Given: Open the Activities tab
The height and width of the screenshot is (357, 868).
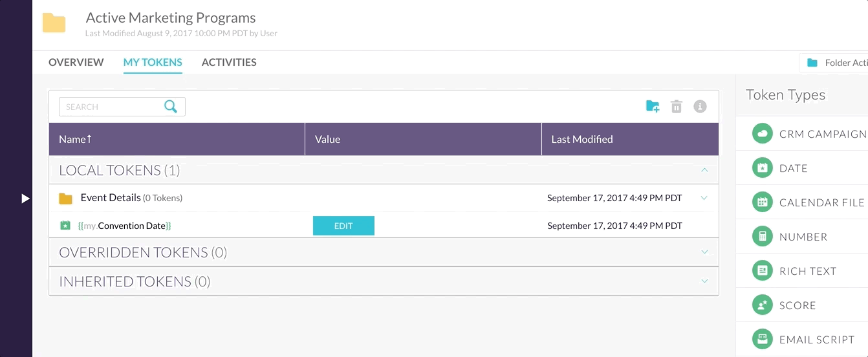Looking at the screenshot, I should pyautogui.click(x=229, y=62).
